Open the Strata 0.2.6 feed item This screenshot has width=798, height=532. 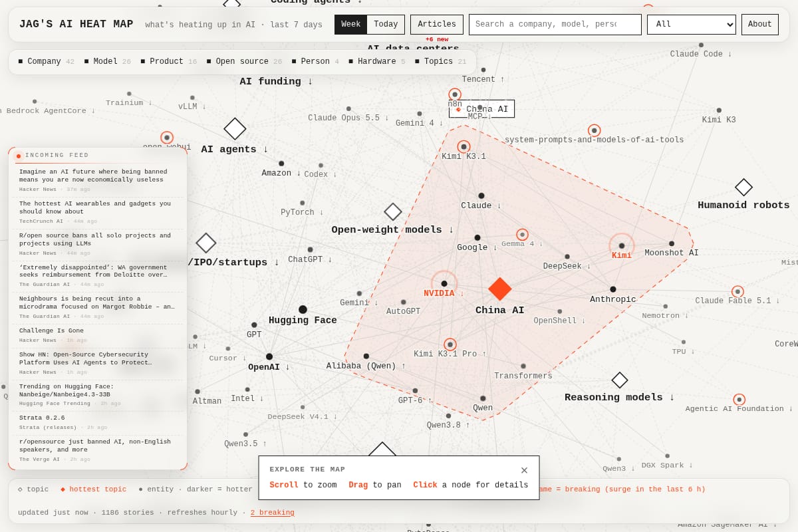click(98, 422)
